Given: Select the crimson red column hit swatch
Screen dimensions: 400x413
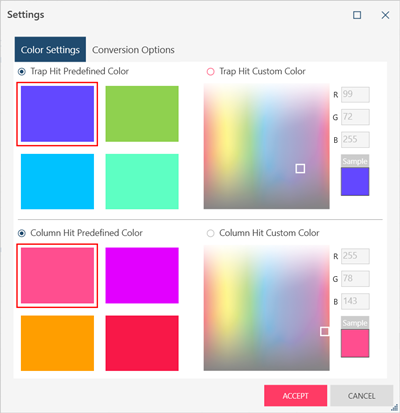Looking at the screenshot, I should (142, 343).
